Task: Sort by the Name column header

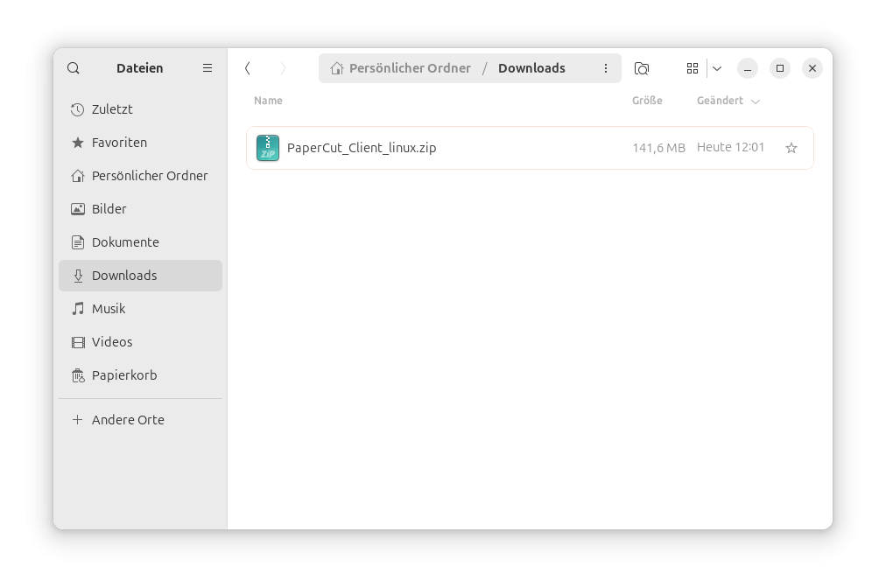Action: tap(268, 101)
